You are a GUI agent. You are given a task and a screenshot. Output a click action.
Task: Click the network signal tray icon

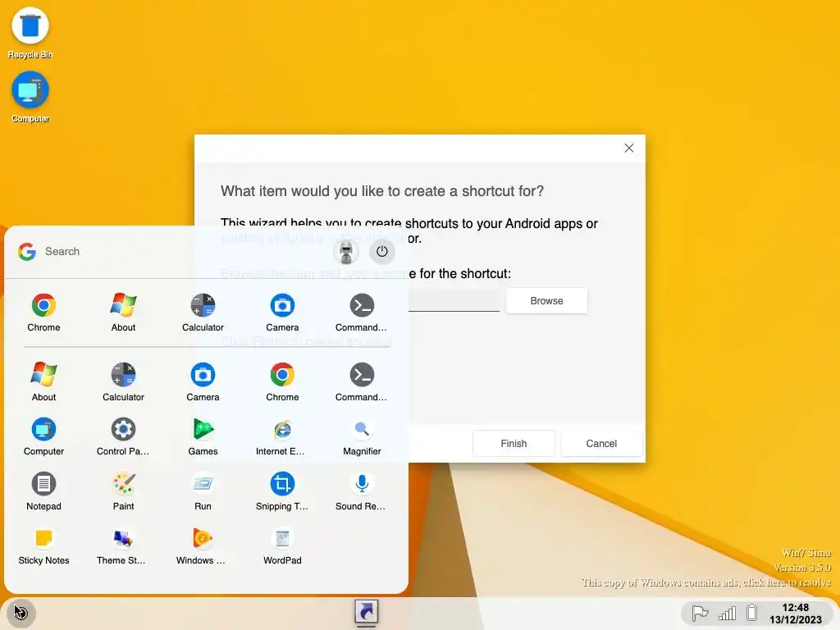tap(727, 613)
